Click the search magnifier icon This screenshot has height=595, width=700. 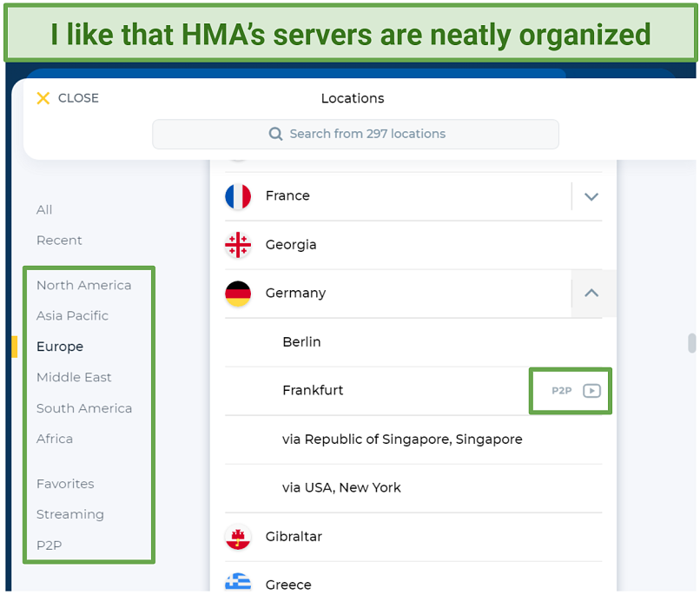click(x=275, y=134)
